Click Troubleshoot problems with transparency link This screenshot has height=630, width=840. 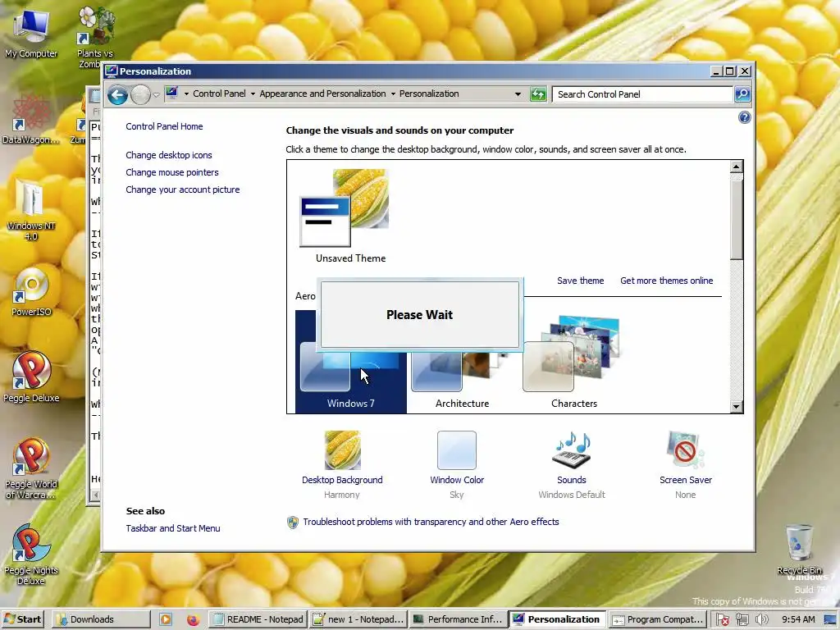[431, 522]
